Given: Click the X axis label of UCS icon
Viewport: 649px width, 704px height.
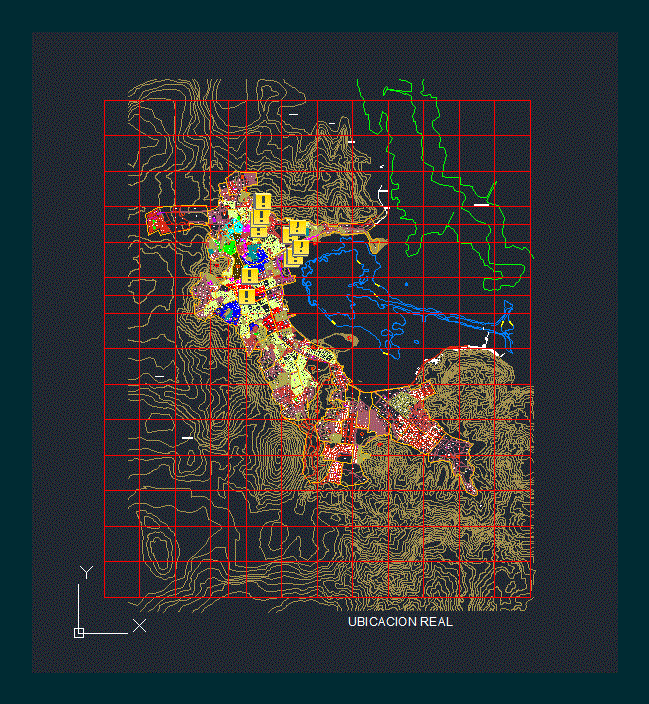Looking at the screenshot, I should coord(139,625).
